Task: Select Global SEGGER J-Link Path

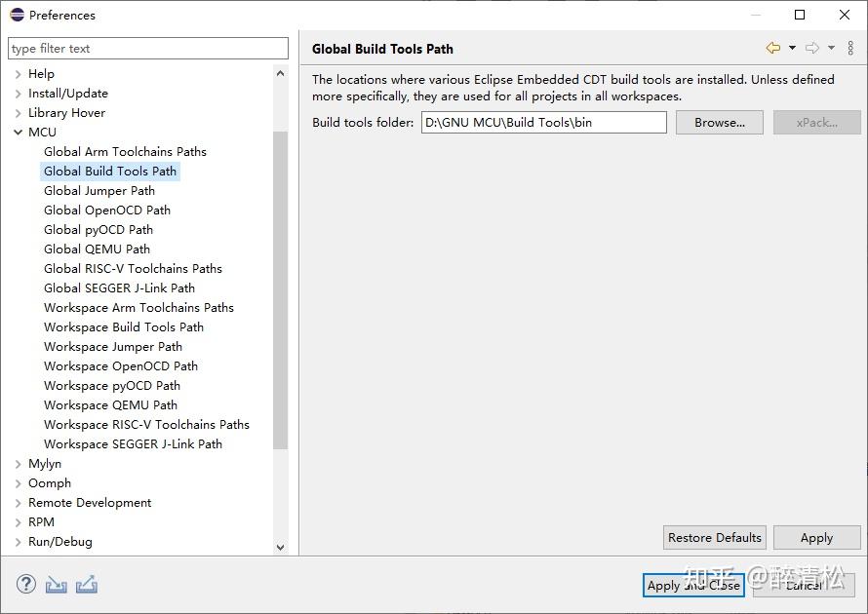Action: coord(119,288)
